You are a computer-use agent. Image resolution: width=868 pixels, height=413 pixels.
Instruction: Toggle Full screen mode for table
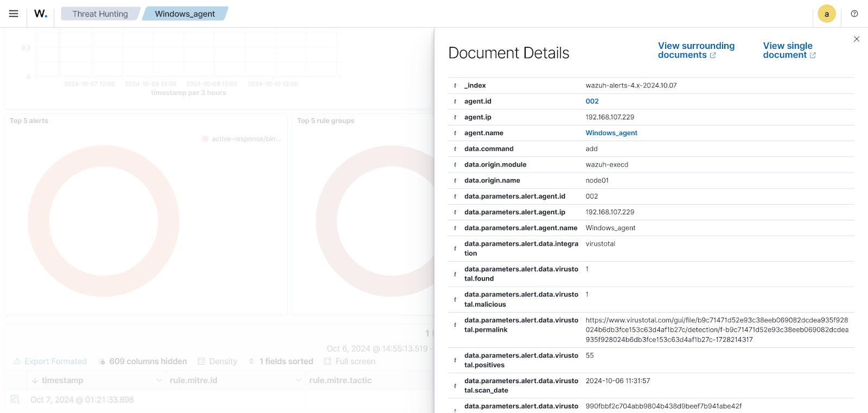[x=350, y=361]
